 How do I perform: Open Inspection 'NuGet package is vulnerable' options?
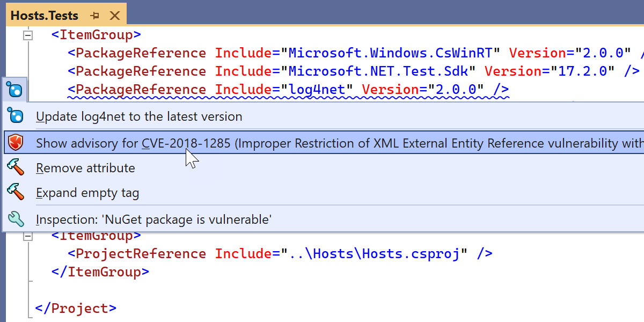(x=154, y=219)
